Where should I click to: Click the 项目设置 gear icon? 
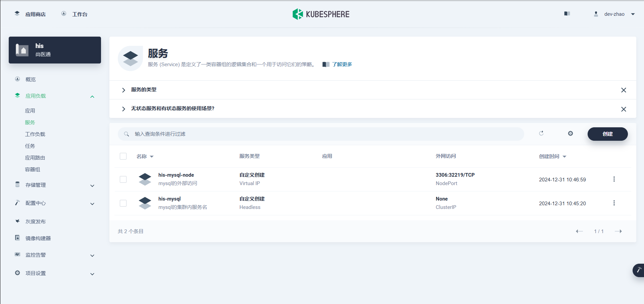(17, 273)
